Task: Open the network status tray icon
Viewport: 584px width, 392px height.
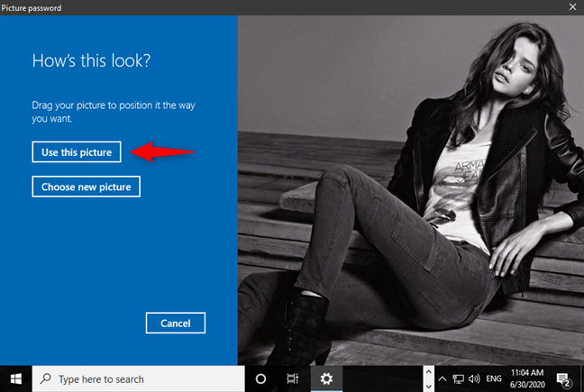Action: (x=458, y=379)
